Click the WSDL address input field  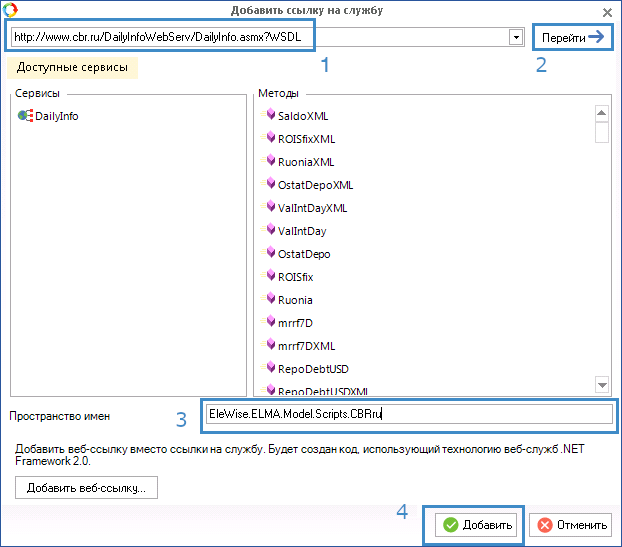pyautogui.click(x=162, y=38)
